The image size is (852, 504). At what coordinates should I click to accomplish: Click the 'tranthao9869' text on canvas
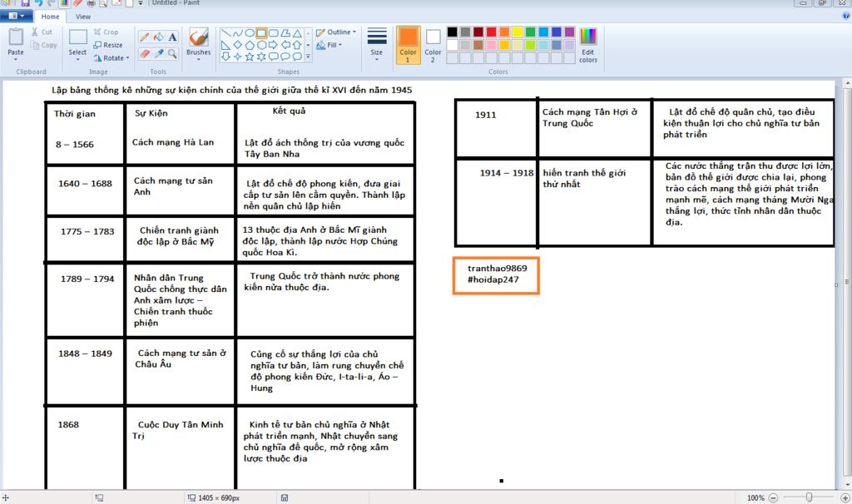pos(498,269)
